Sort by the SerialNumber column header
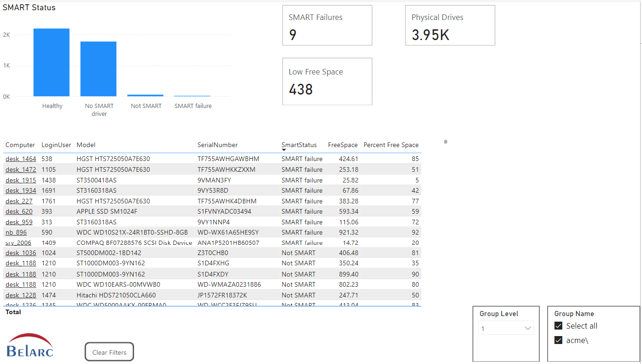The image size is (642, 364). click(217, 145)
